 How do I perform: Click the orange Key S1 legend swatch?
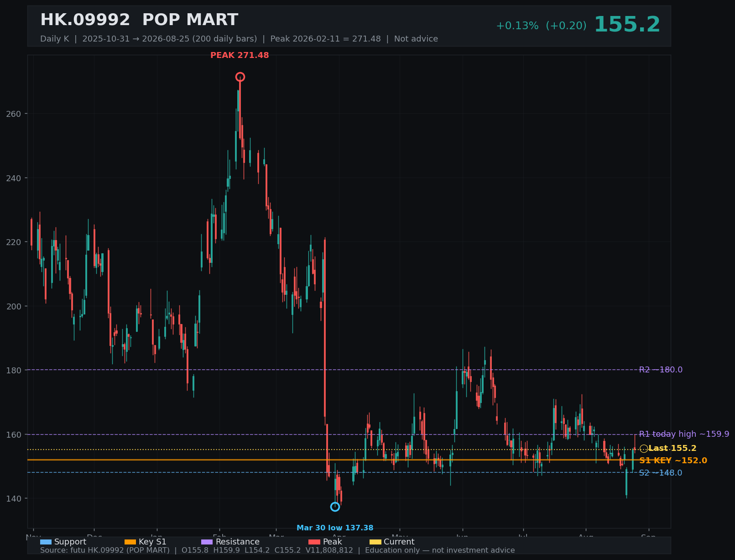(130, 542)
